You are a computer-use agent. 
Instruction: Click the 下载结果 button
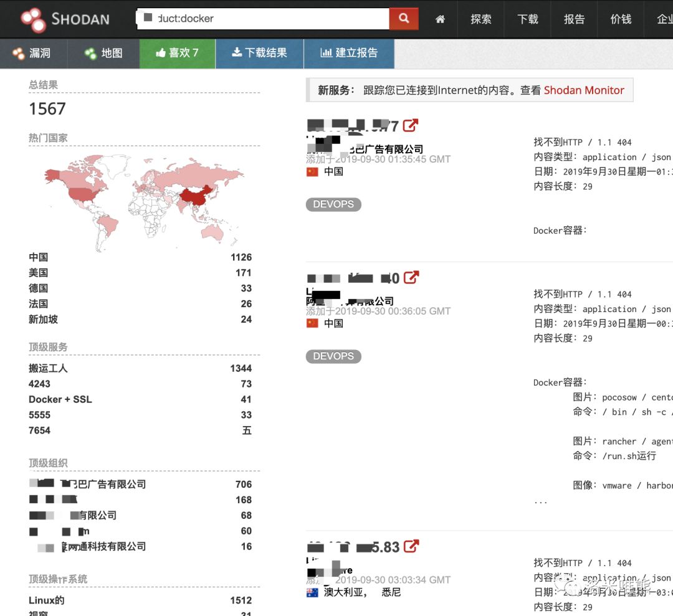coord(260,53)
